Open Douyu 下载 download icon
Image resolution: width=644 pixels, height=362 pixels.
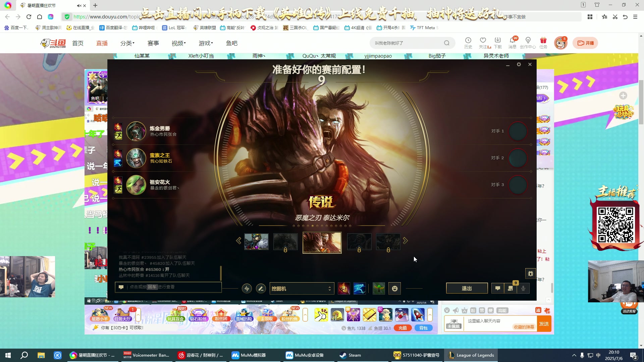(x=498, y=43)
